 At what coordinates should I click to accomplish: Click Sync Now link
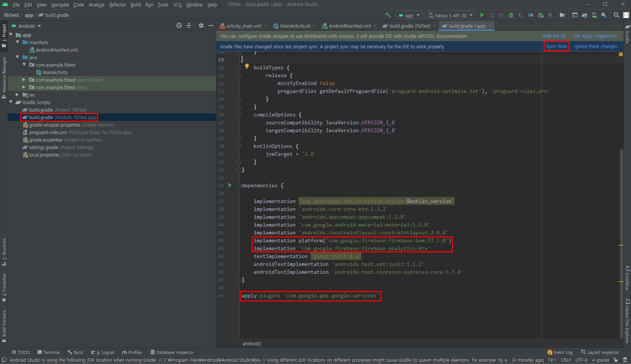(556, 46)
